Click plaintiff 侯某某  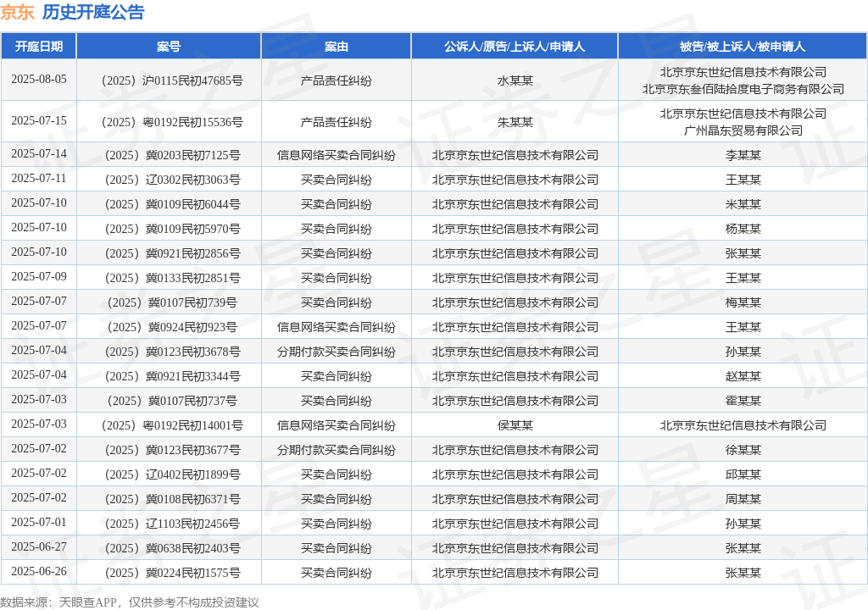pyautogui.click(x=515, y=425)
